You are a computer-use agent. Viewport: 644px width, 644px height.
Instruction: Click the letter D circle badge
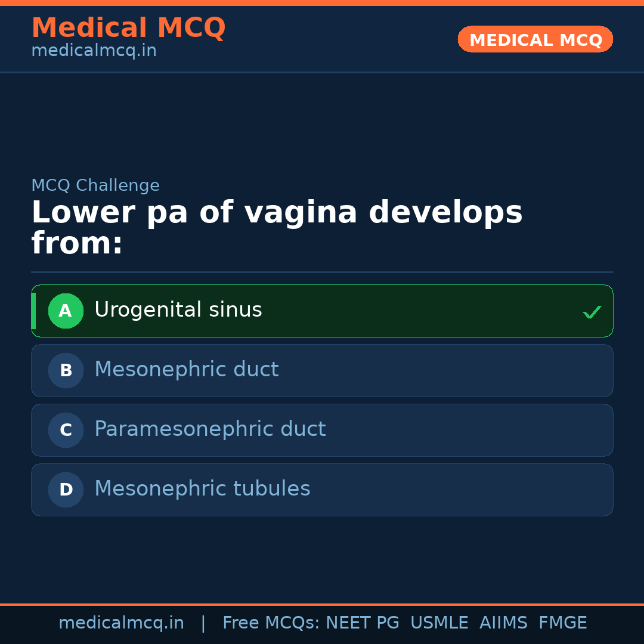click(x=66, y=490)
